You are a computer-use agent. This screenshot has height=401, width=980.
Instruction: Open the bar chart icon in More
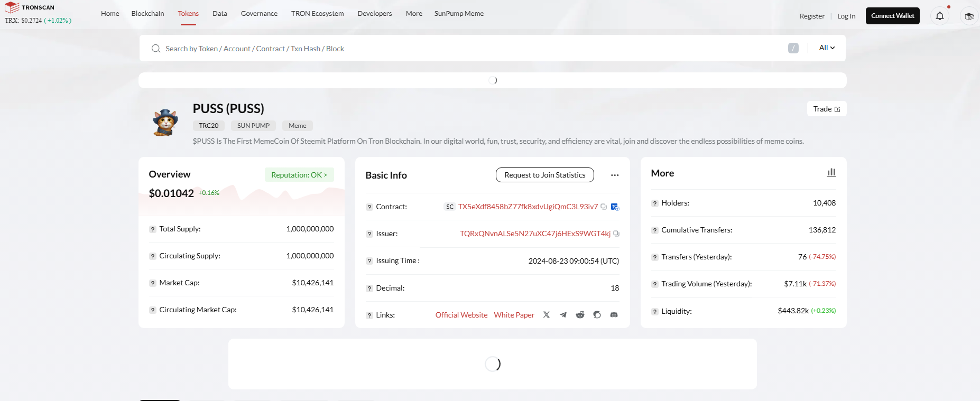831,173
